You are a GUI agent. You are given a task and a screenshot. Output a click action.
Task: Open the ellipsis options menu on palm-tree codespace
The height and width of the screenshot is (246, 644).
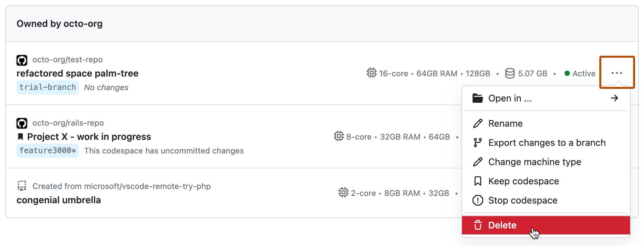[617, 72]
